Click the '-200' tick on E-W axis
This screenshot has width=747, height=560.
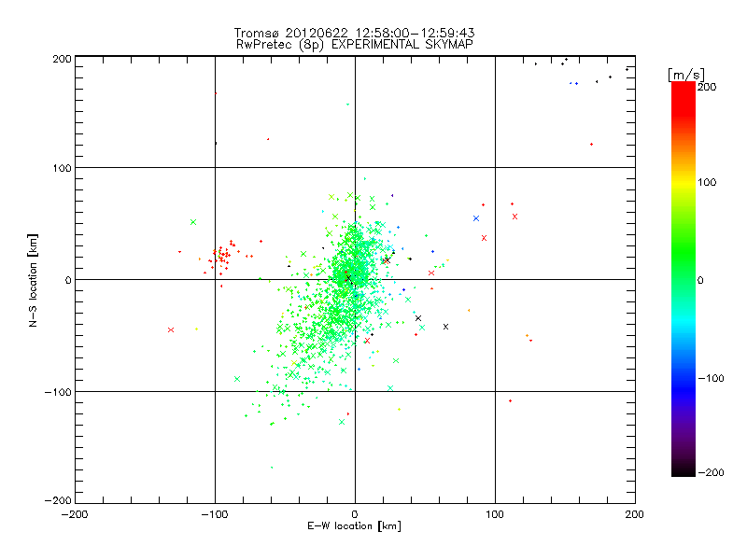75,514
